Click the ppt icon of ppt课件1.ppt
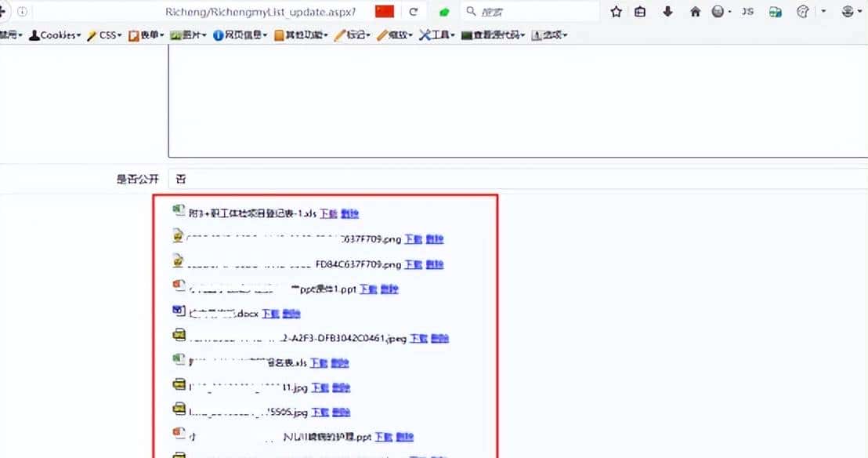The image size is (868, 458). 179,285
